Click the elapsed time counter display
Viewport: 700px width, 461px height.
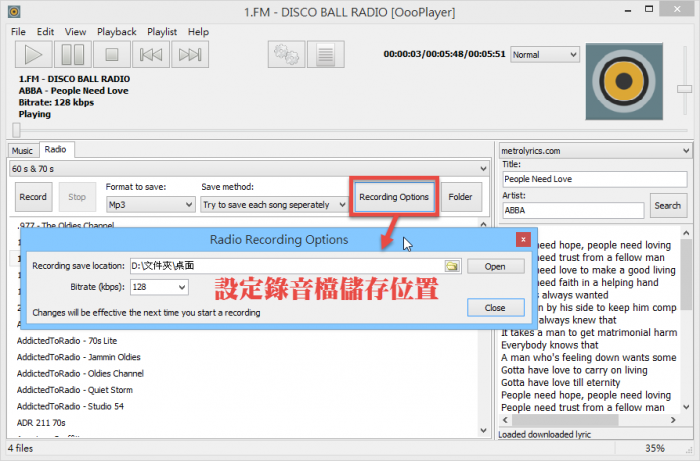[x=444, y=54]
